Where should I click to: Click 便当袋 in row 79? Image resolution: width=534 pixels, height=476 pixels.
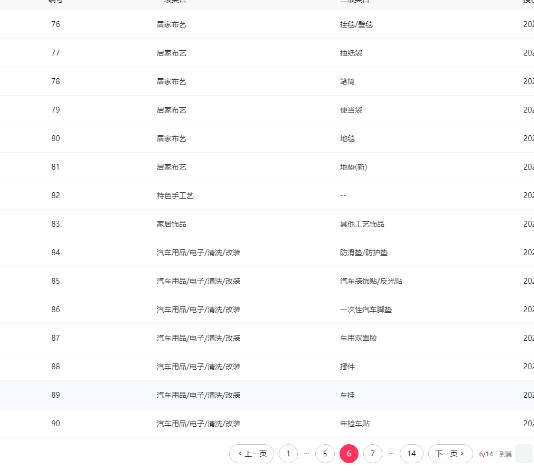pos(351,110)
